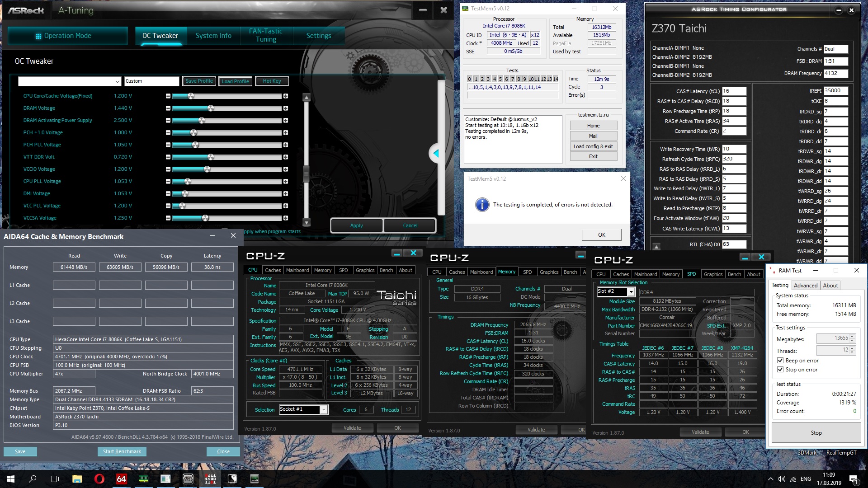Toggle test 5 checkbox in TestMem5

tap(500, 79)
